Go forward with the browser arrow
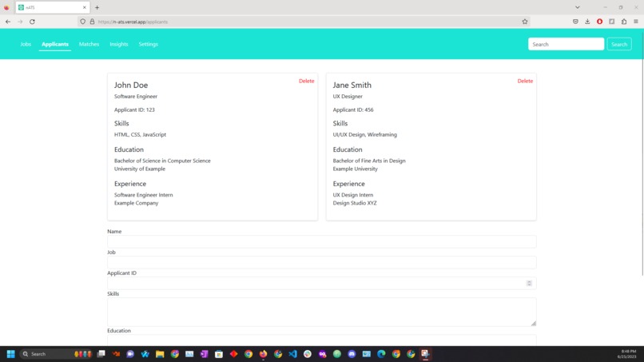Image resolution: width=644 pixels, height=362 pixels. (x=20, y=22)
